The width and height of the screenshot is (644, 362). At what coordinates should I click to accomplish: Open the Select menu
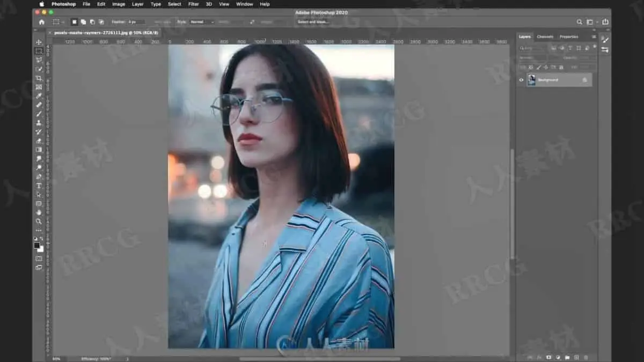coord(174,4)
